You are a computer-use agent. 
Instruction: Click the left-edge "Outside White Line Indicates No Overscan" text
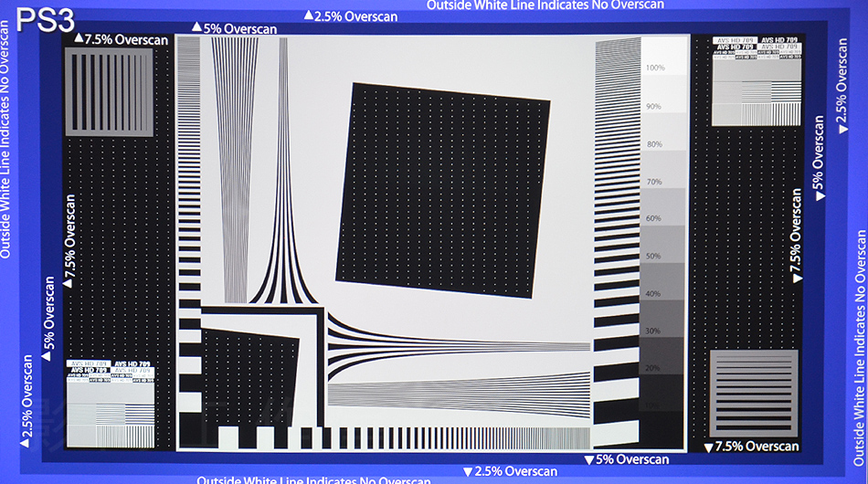coord(5,140)
